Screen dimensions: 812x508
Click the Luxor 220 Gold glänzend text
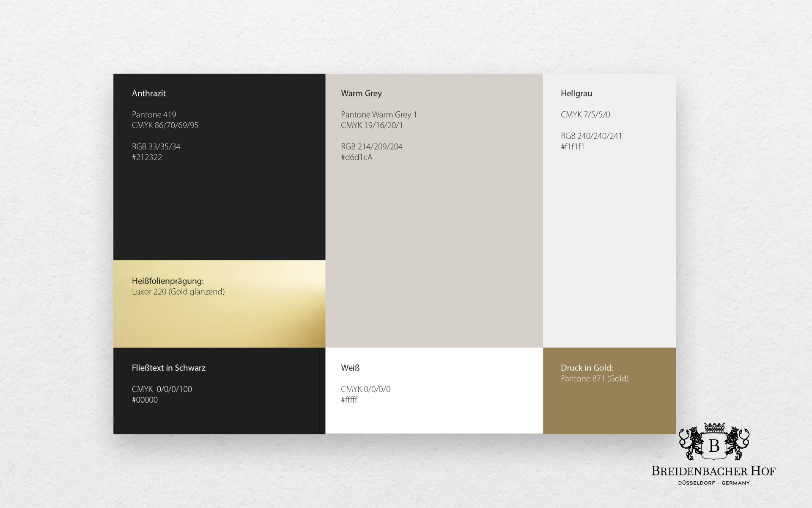coord(178,292)
